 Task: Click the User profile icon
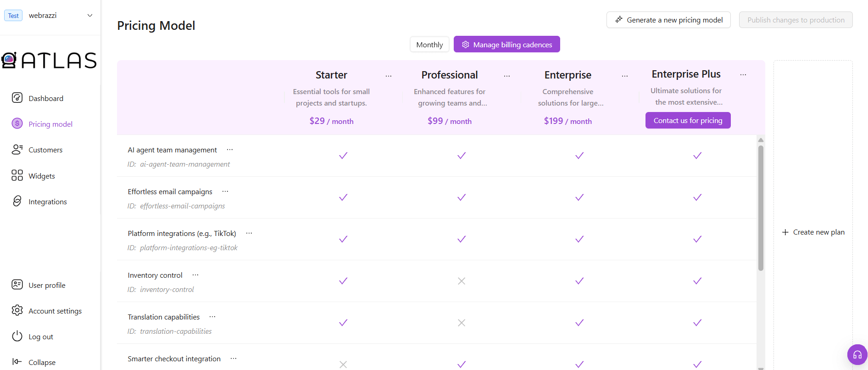click(17, 285)
